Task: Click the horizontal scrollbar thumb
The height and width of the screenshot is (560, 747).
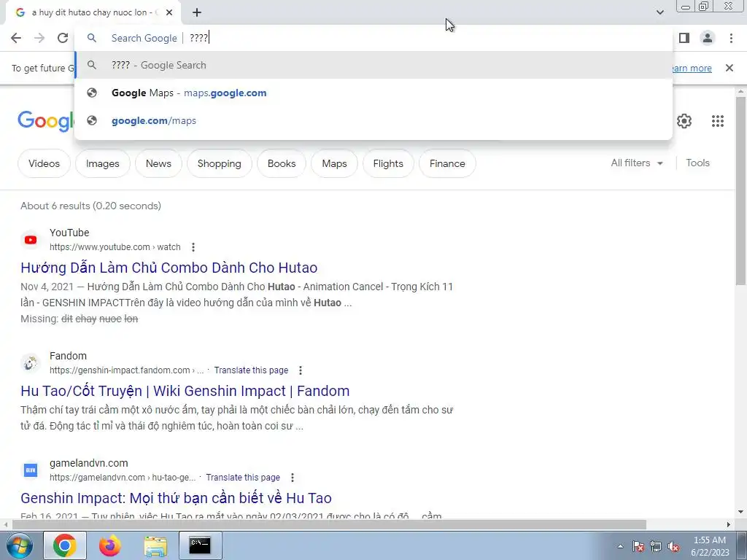Action: click(x=329, y=525)
